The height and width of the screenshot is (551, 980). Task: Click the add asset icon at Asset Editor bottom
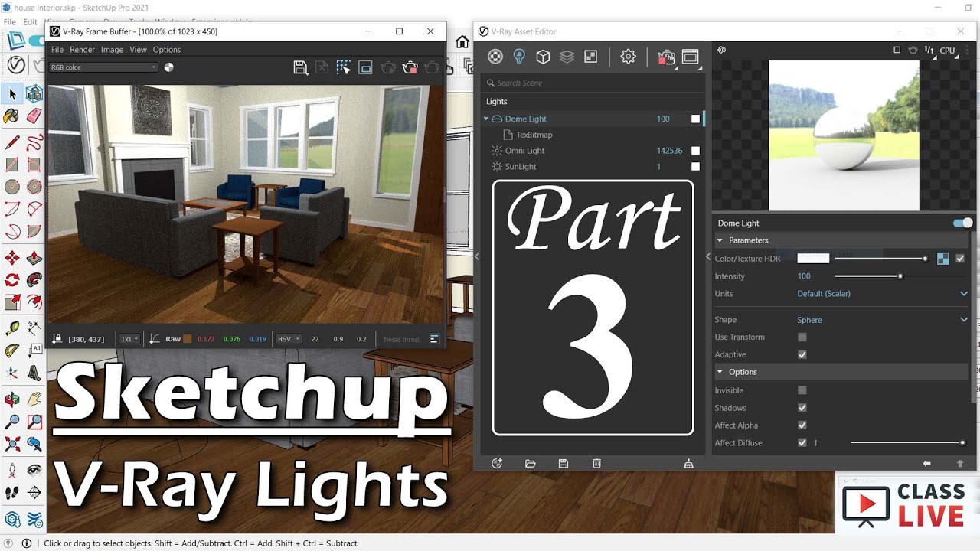coord(497,463)
